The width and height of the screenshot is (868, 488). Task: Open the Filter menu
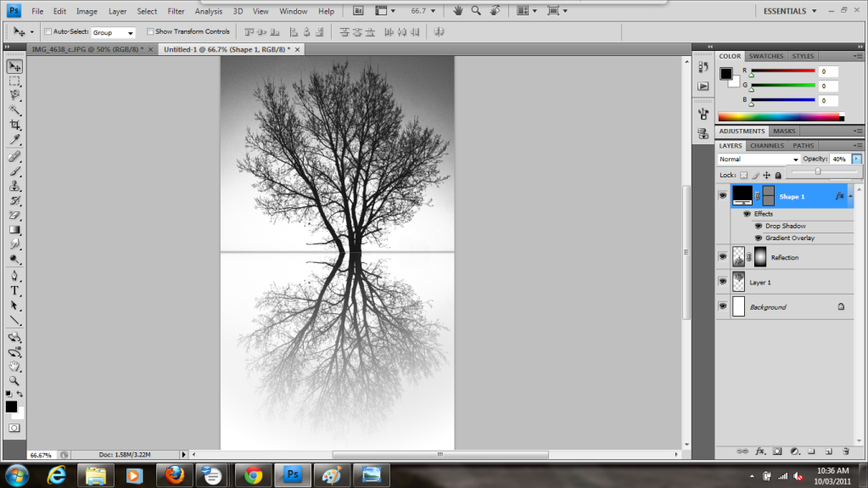tap(176, 11)
